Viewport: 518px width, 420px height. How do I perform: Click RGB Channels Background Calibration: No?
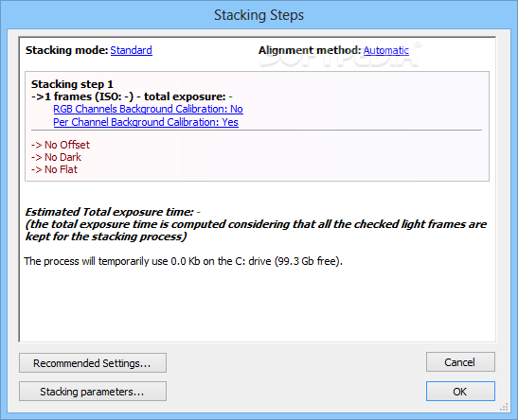[148, 109]
